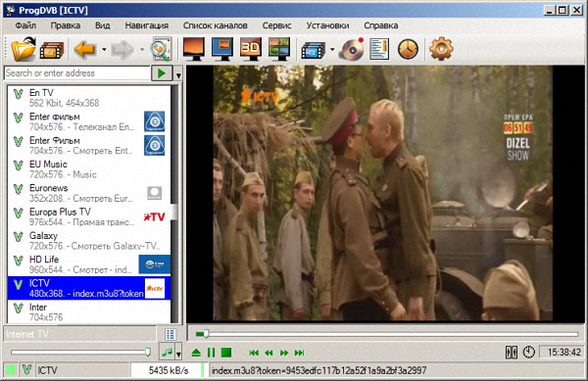Select the Inter channel
Image resolution: width=588 pixels, height=381 pixels.
coord(89,311)
